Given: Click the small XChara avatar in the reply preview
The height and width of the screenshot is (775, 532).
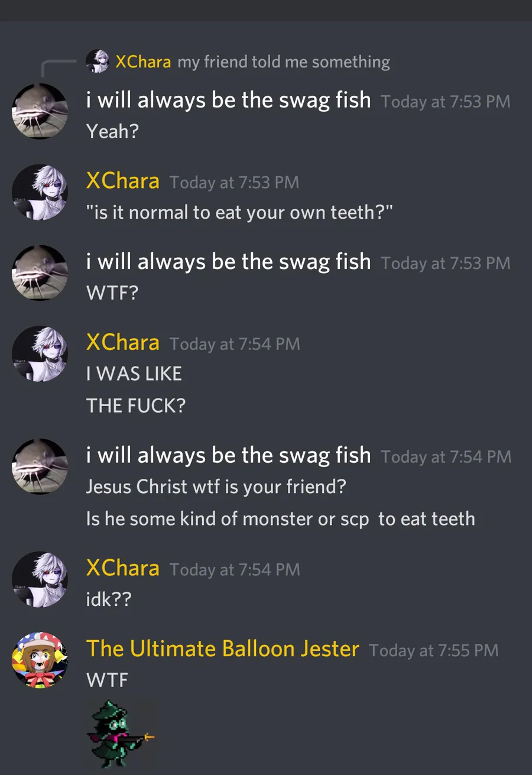Looking at the screenshot, I should coord(97,61).
